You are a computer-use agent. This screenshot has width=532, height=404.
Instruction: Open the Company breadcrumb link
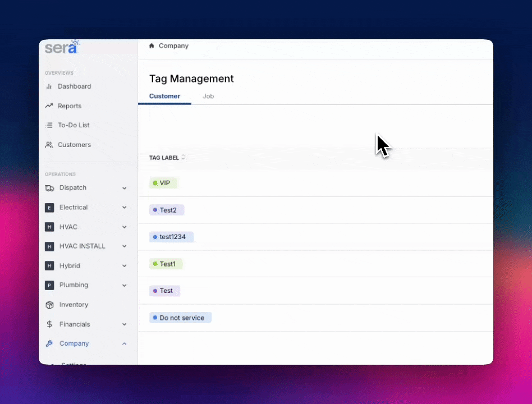coord(173,46)
